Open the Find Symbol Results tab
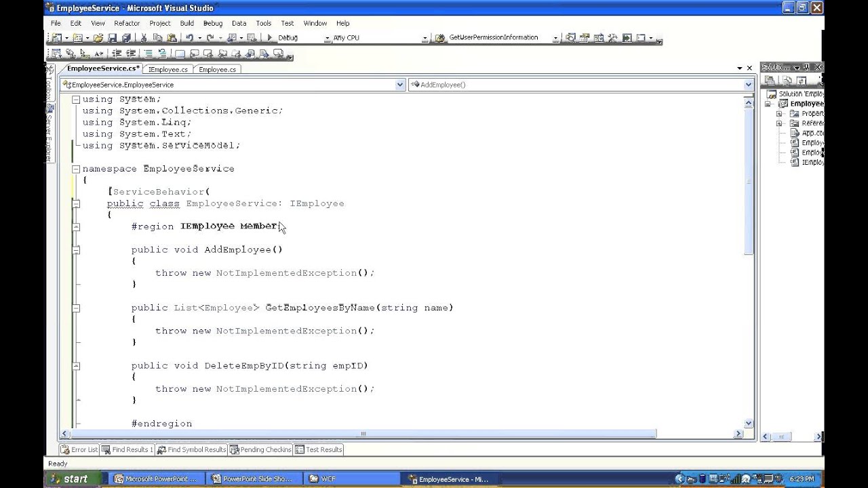 [x=192, y=449]
